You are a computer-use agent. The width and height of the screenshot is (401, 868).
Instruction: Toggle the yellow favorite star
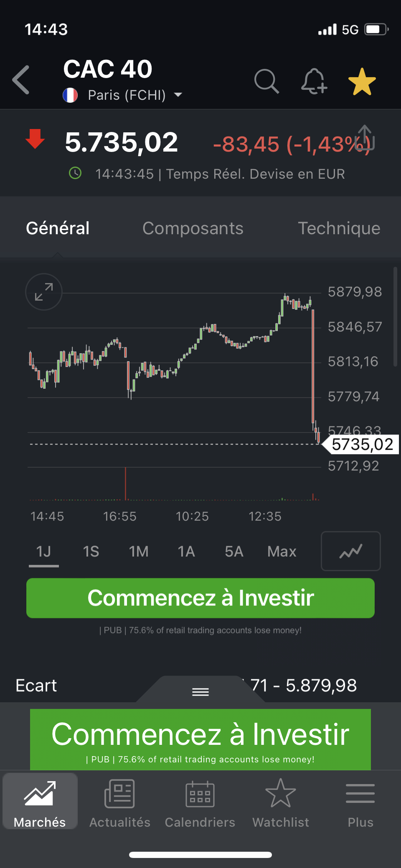click(362, 81)
